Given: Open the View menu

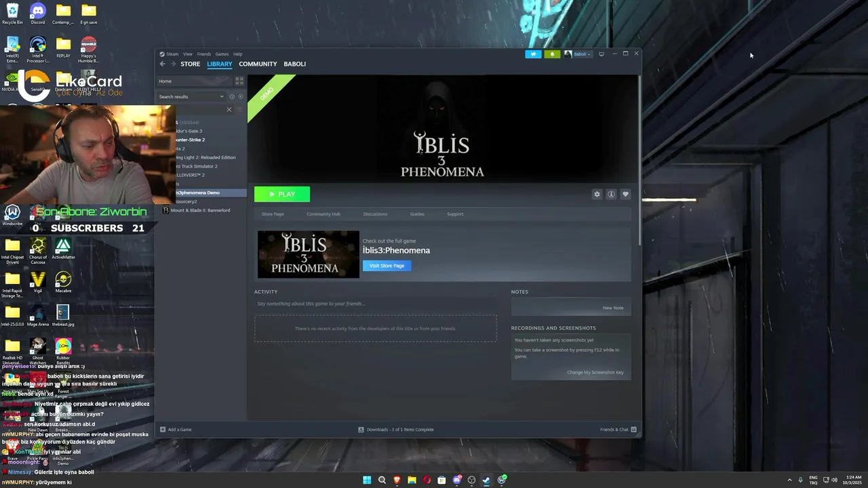Looking at the screenshot, I should (188, 54).
